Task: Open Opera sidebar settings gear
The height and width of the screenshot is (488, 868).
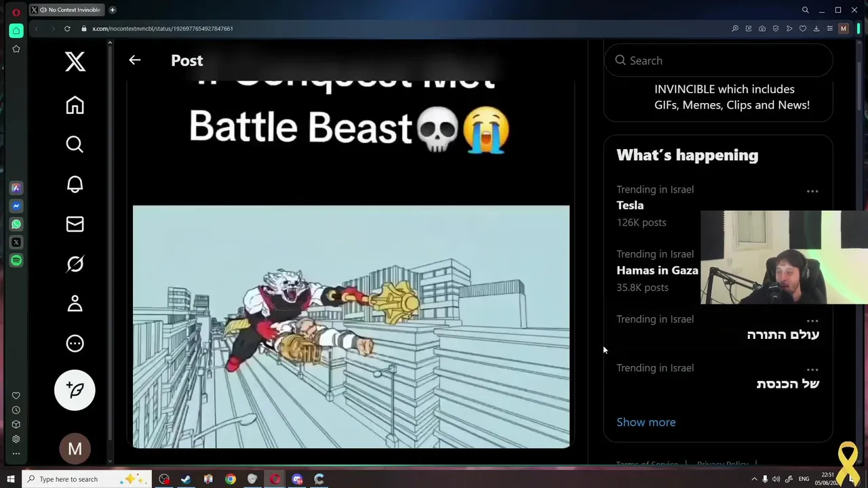Action: (16, 439)
